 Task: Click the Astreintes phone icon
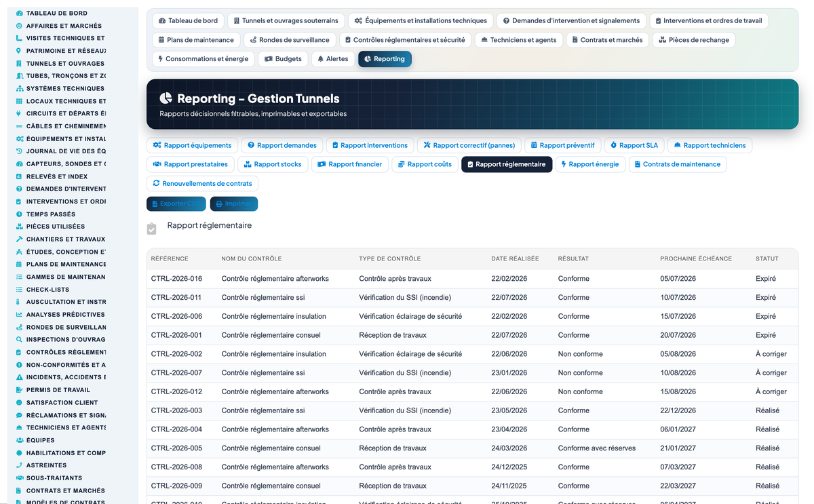click(x=19, y=465)
